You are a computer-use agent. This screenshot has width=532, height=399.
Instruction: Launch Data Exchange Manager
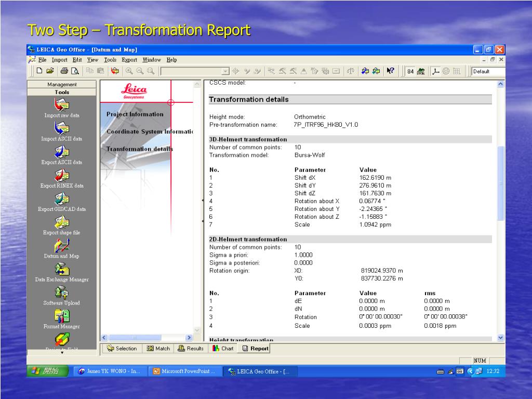62,272
